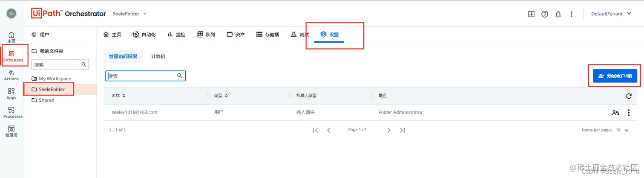Switch to the 监控 tab

176,35
